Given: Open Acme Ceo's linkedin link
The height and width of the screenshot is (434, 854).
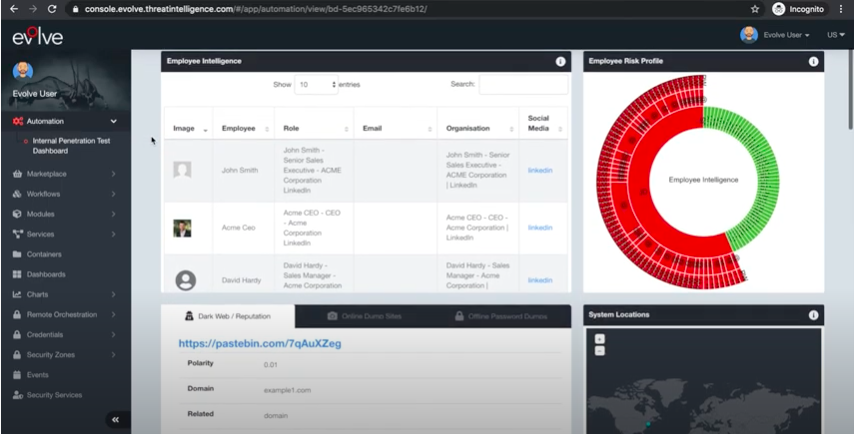Looking at the screenshot, I should 540,228.
